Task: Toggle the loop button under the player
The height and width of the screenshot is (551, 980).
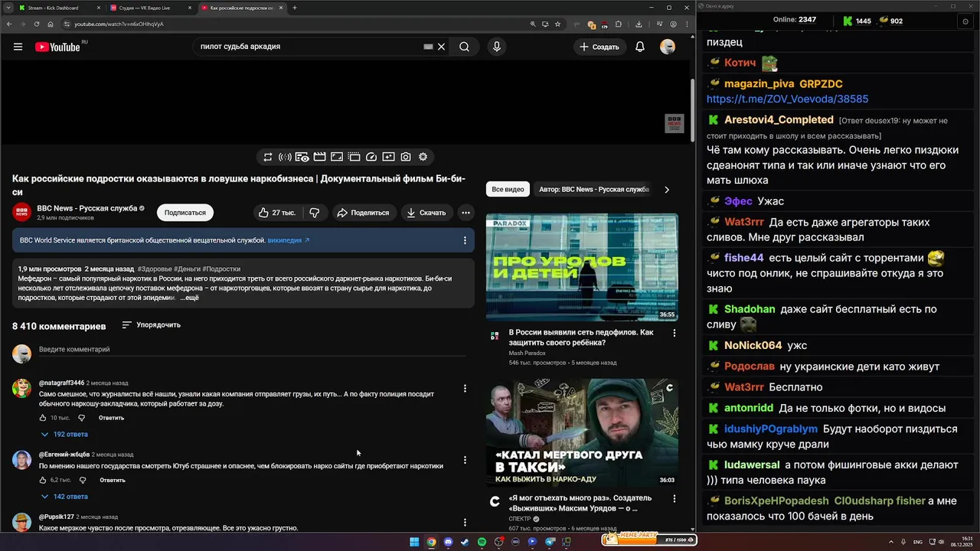Action: (268, 157)
